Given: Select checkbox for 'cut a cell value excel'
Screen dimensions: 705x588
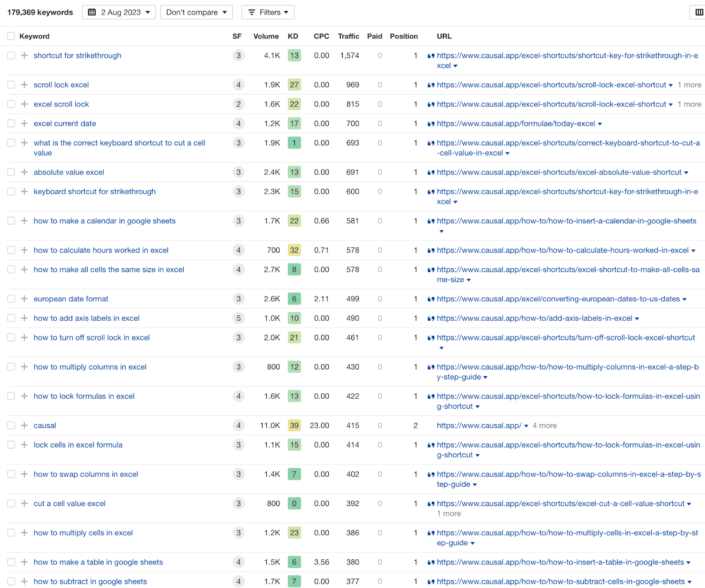Looking at the screenshot, I should tap(11, 503).
